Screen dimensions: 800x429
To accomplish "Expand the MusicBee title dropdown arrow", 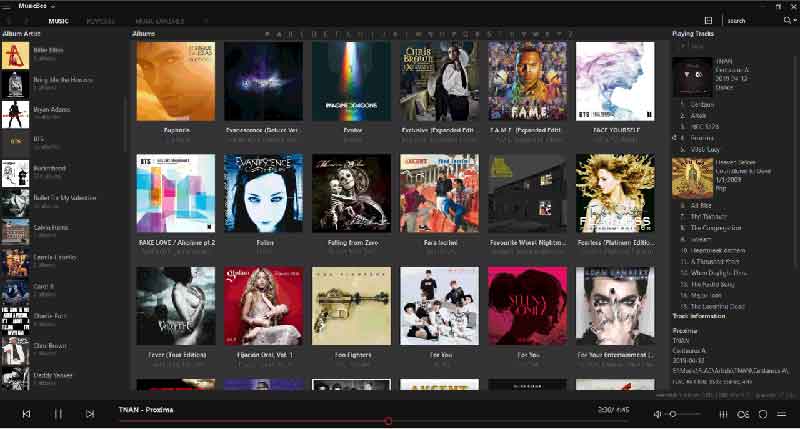I will click(53, 7).
